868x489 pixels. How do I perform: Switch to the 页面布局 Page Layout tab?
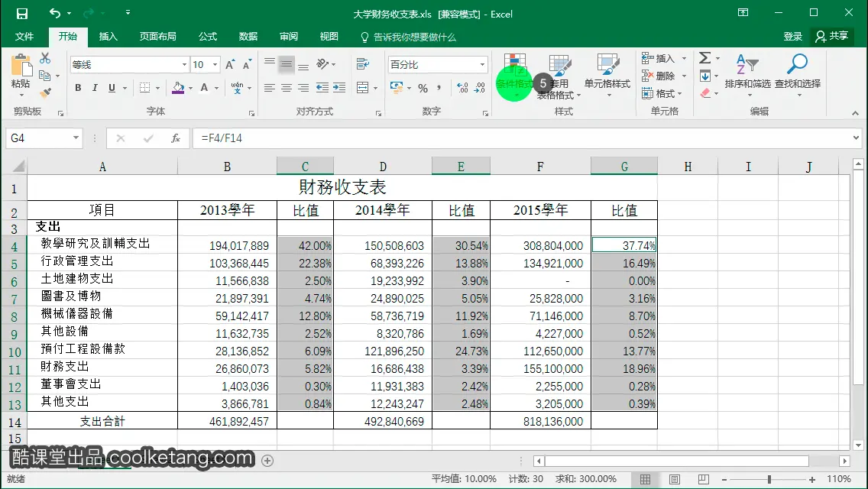point(157,37)
